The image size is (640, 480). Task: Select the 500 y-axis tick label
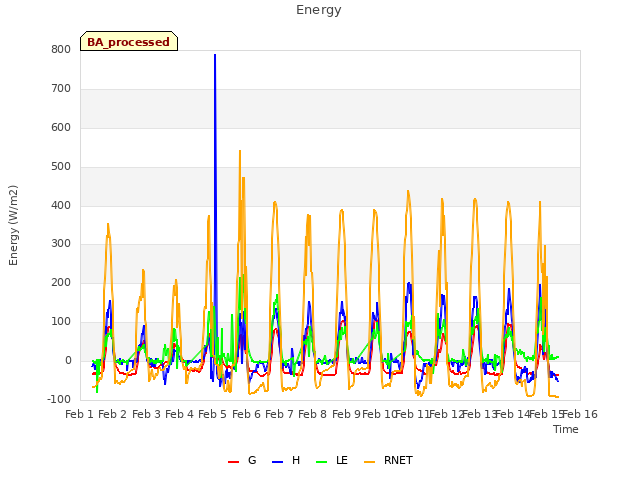[x=61, y=167]
